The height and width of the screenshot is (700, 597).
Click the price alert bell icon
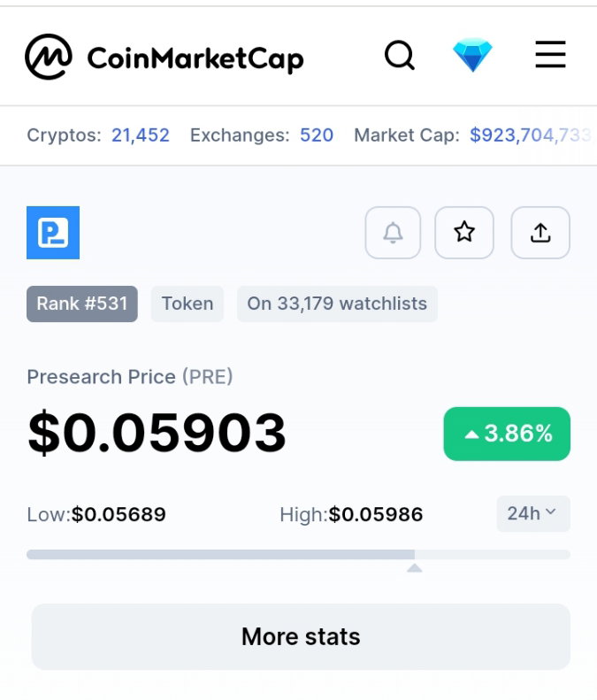click(393, 233)
